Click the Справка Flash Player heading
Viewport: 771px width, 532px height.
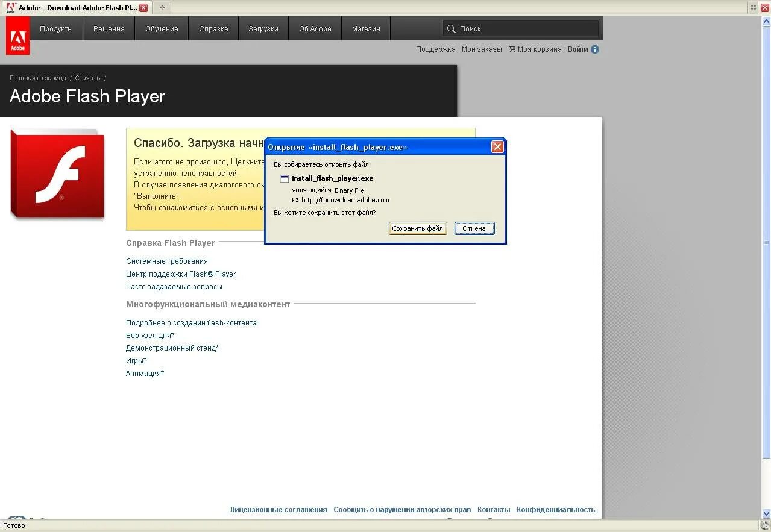[171, 243]
